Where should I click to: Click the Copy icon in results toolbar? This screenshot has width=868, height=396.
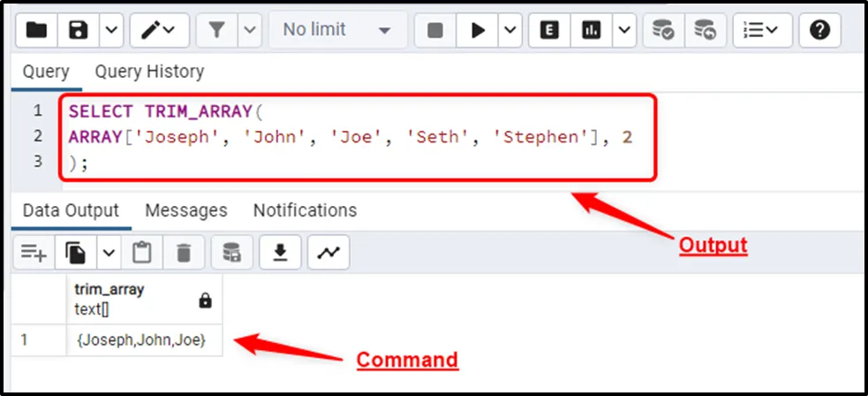(x=75, y=253)
